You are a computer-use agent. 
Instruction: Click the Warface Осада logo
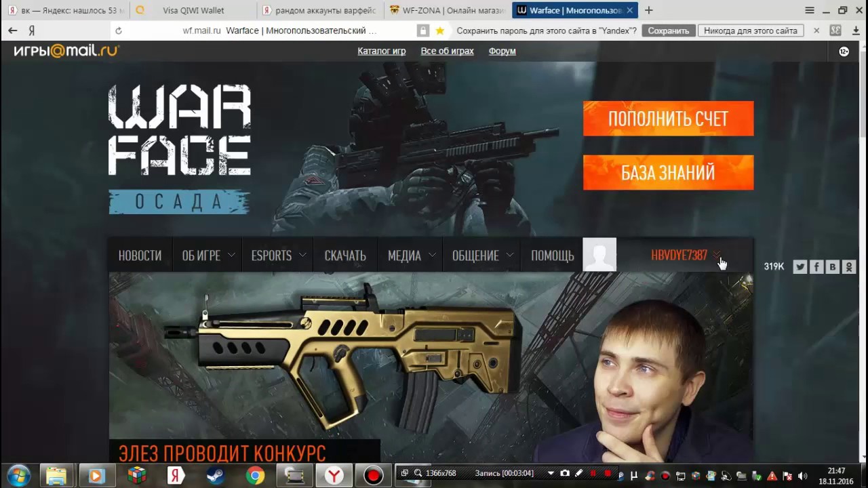[180, 148]
